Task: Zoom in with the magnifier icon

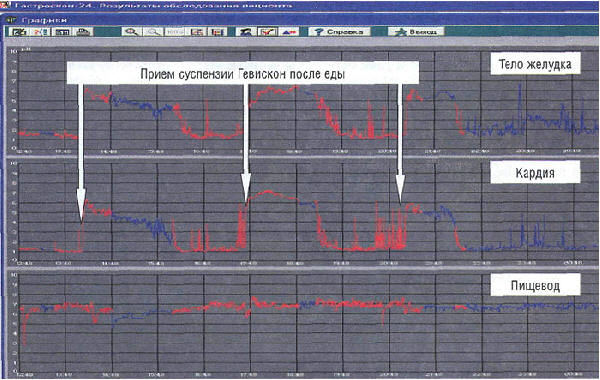Action: [132, 32]
